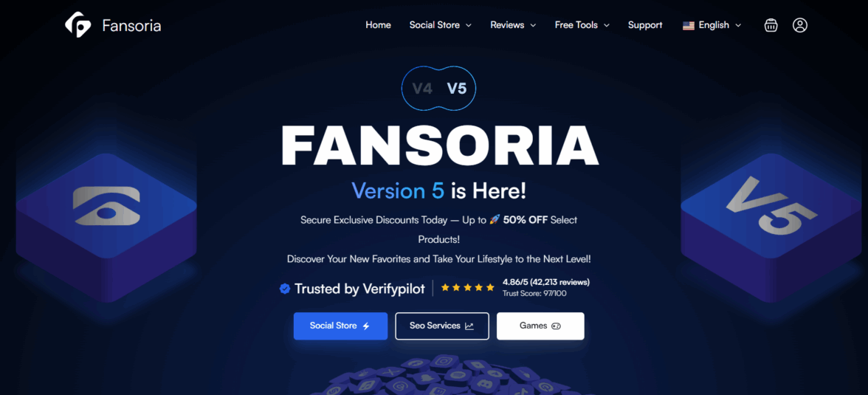Open the Free Tools dropdown
Screen dimensions: 868x395
tap(582, 25)
